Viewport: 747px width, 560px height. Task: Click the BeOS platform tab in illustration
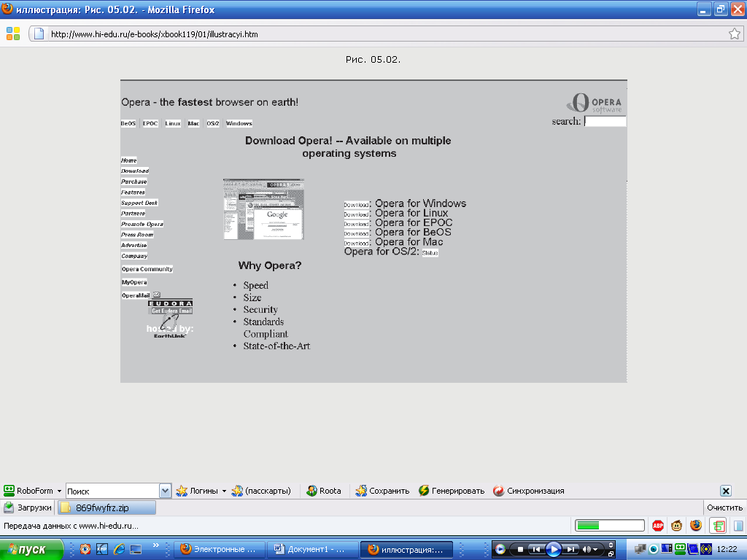[x=128, y=123]
